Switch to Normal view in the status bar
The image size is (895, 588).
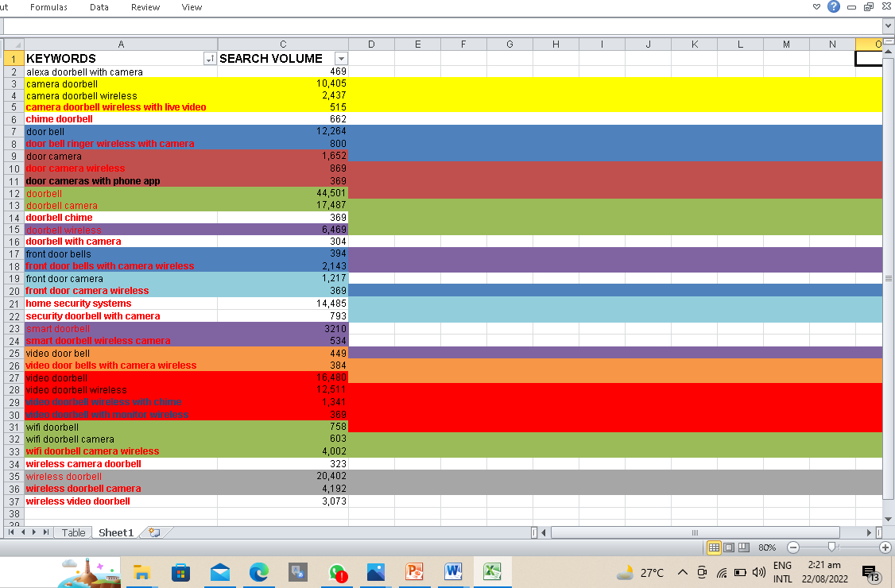pyautogui.click(x=714, y=547)
